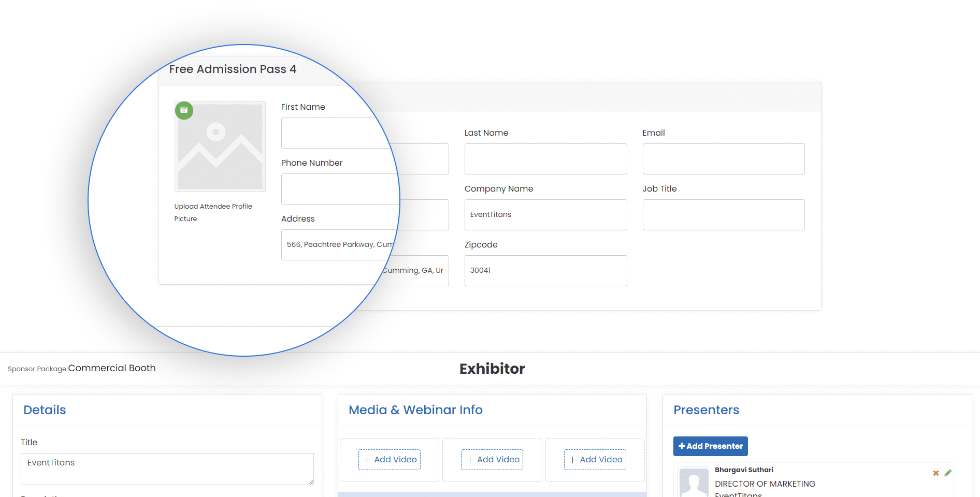Click the plus icon in the first Add Video box
Screen dimensions: 980x497
367,460
